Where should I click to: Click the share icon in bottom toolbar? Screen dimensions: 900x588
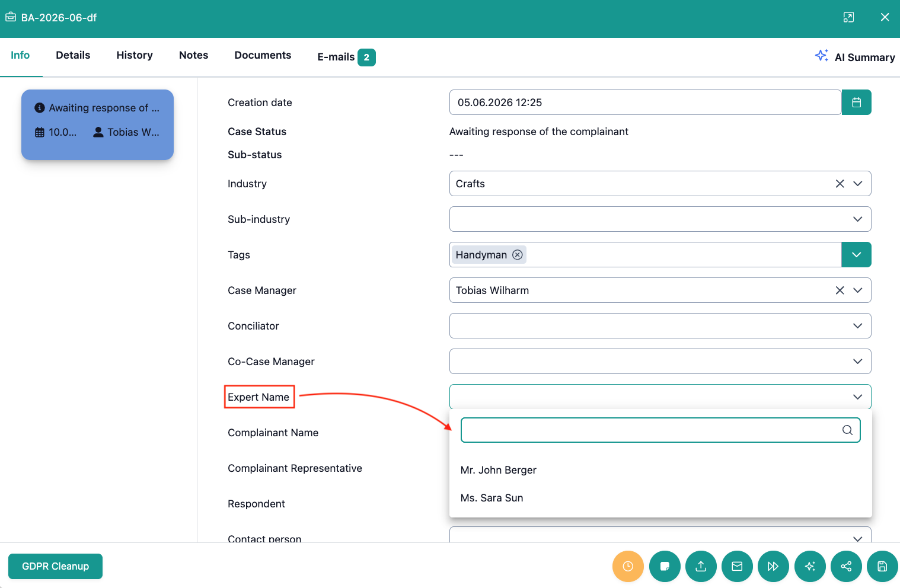point(846,566)
